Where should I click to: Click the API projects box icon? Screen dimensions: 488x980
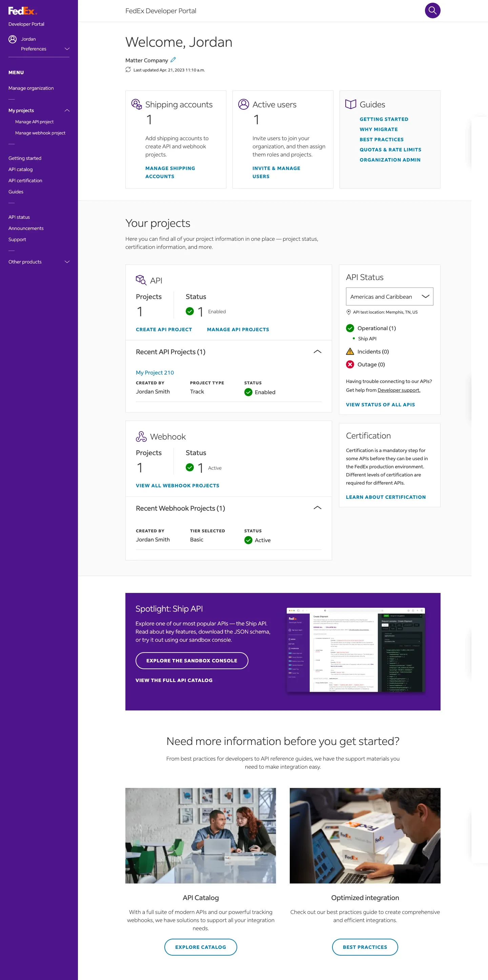tap(141, 280)
